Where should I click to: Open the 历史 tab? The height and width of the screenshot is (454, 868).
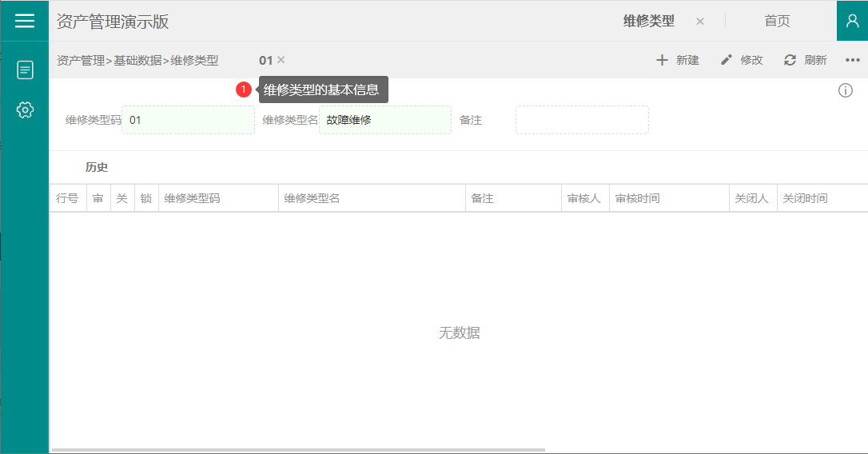click(x=97, y=167)
